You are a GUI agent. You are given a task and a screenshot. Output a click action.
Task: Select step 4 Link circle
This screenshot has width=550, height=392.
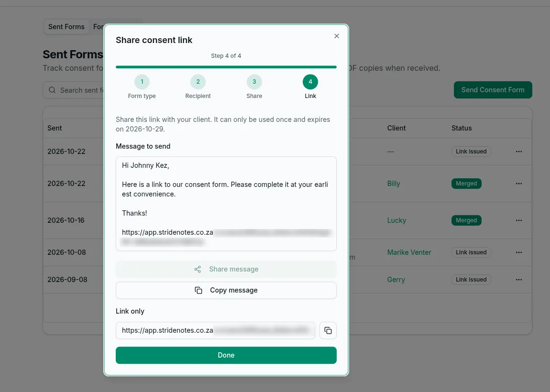(310, 82)
